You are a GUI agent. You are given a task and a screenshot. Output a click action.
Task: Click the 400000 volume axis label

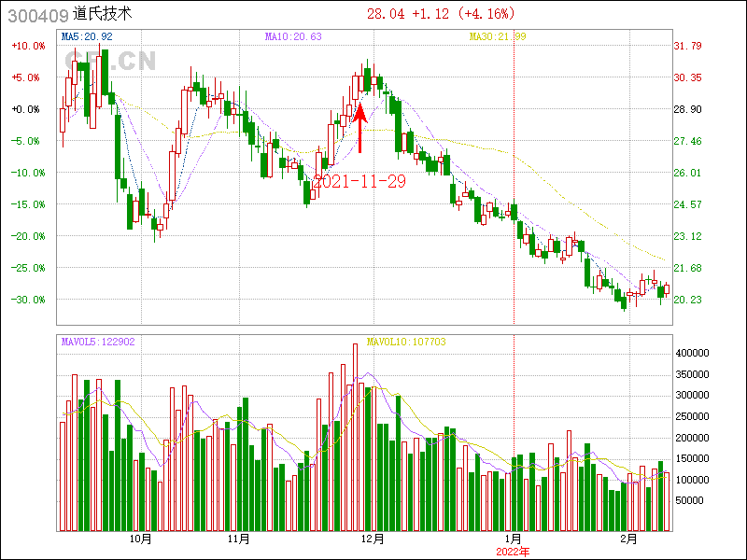[695, 354]
